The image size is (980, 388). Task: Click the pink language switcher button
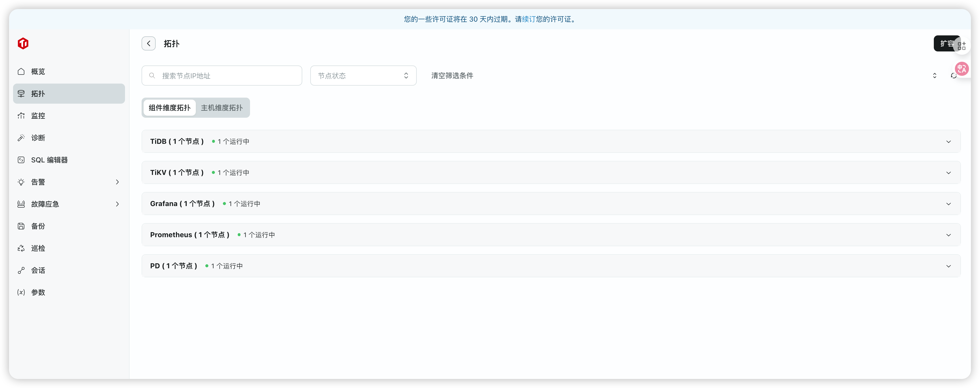click(x=962, y=69)
